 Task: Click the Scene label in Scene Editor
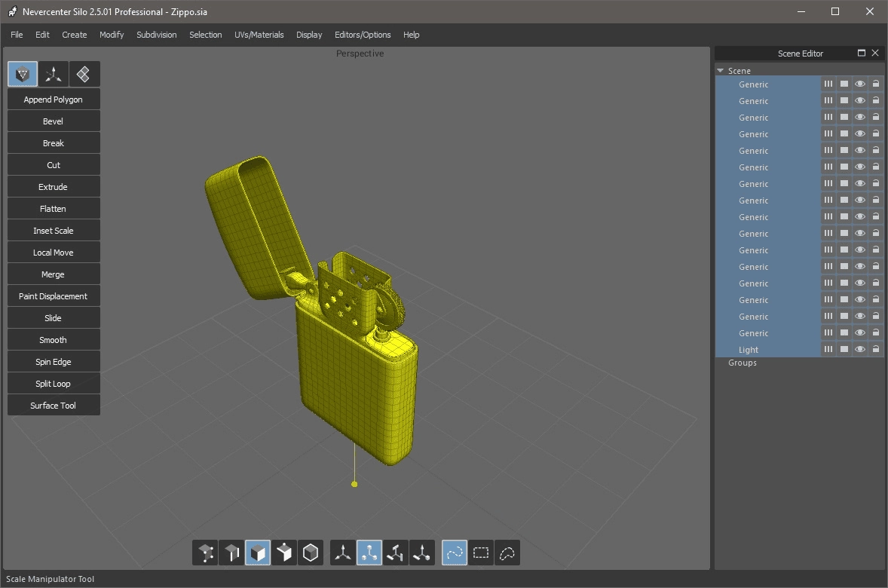[739, 71]
